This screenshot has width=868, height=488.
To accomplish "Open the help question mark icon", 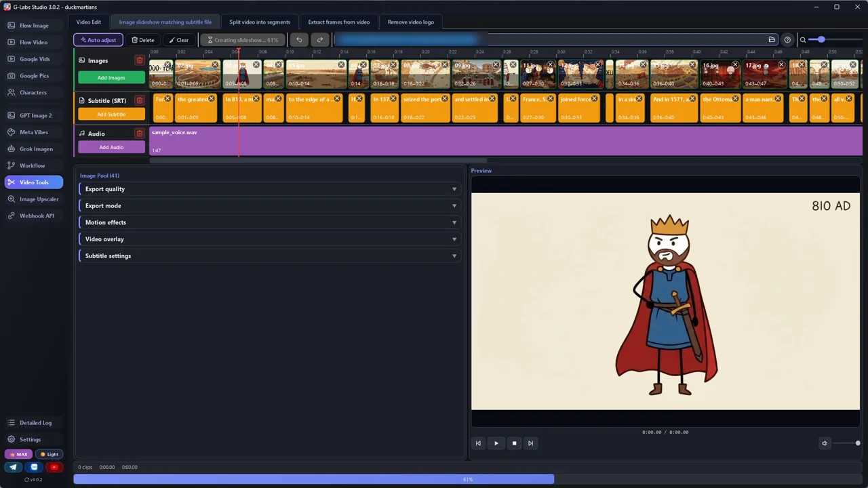I will [787, 40].
